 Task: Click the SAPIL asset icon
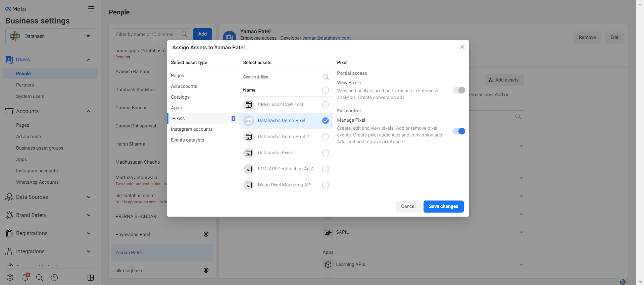[328, 232]
